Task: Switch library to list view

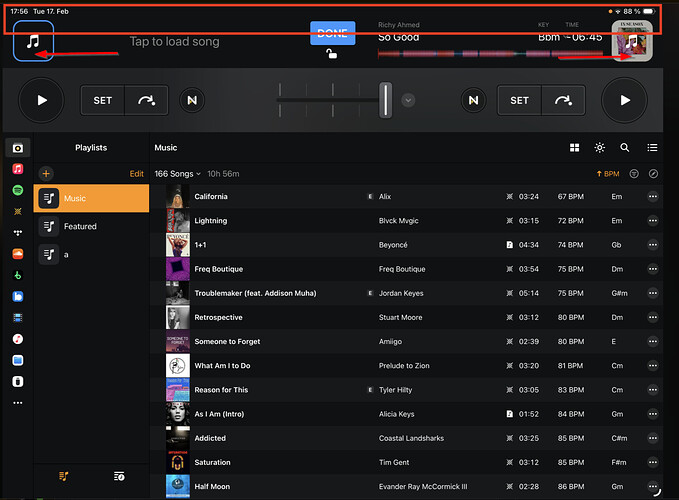Action: point(652,148)
